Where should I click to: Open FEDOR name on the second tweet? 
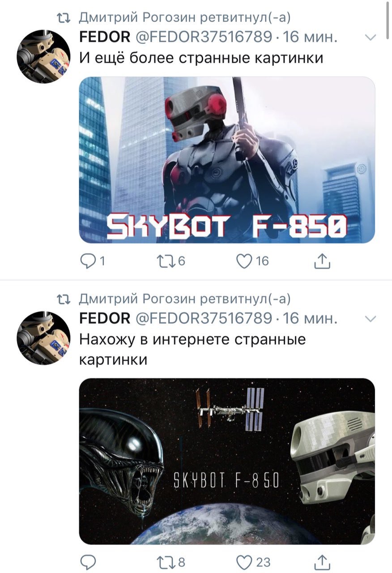pos(105,318)
